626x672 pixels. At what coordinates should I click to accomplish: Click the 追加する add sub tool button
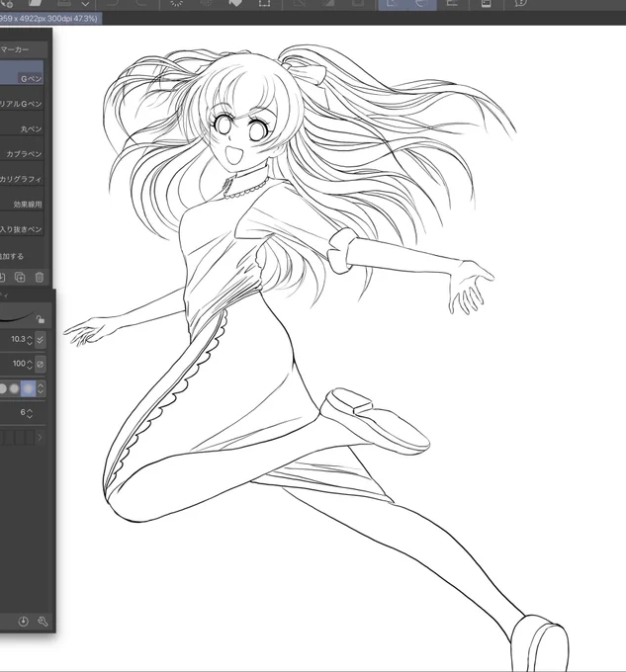pyautogui.click(x=12, y=256)
